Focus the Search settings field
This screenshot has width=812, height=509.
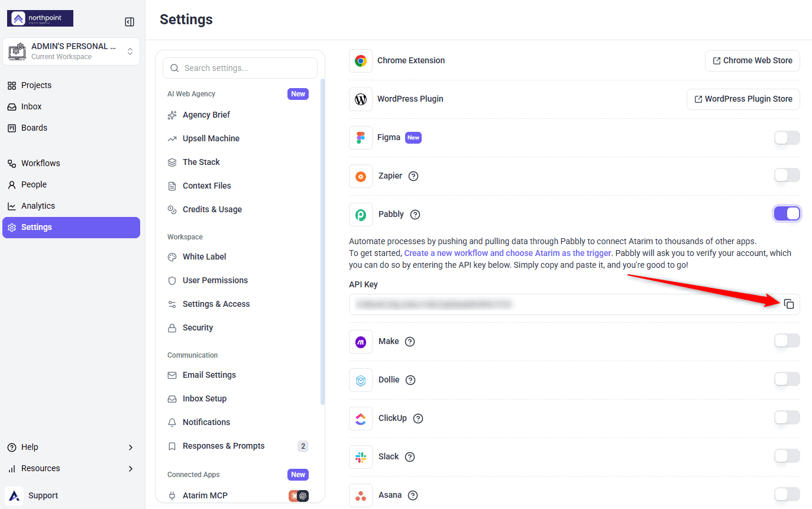coord(240,68)
